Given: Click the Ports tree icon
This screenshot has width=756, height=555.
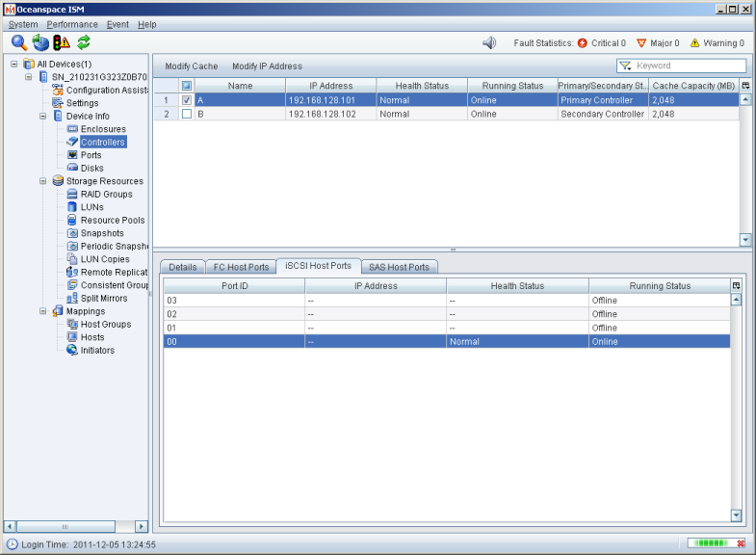Looking at the screenshot, I should (x=72, y=155).
